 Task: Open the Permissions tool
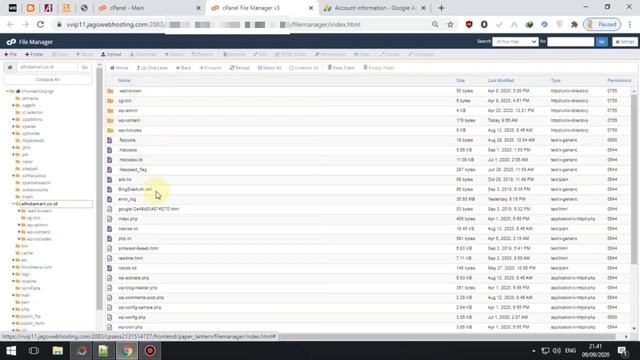pos(330,54)
